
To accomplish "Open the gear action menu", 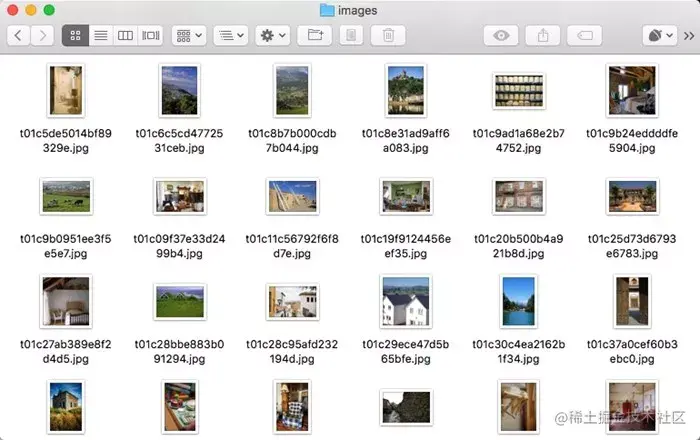I will click(x=273, y=35).
